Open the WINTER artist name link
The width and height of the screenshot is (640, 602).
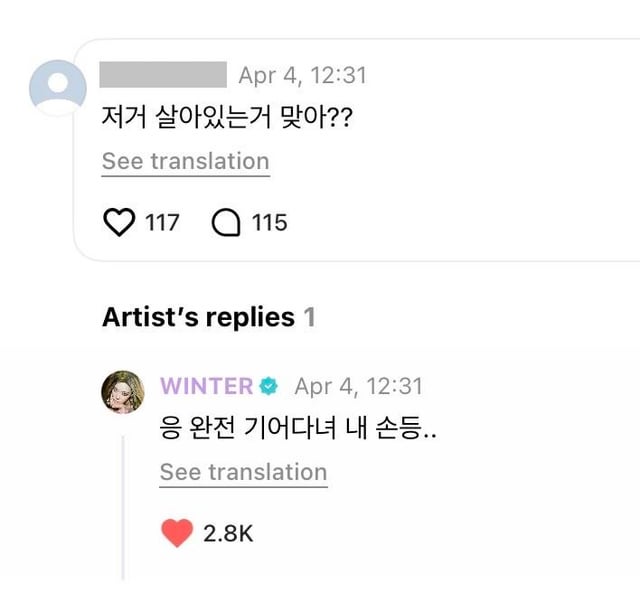pyautogui.click(x=206, y=386)
